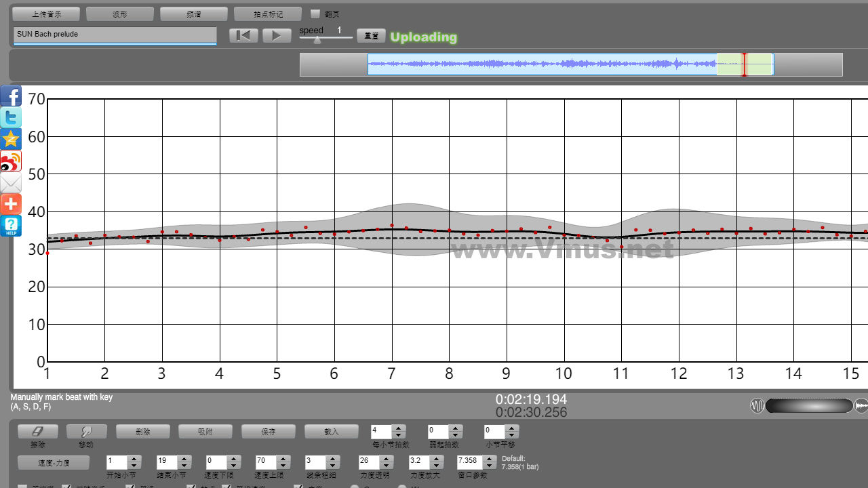Share via the Facebook sidebar icon
Viewport: 868px width, 488px height.
point(11,96)
